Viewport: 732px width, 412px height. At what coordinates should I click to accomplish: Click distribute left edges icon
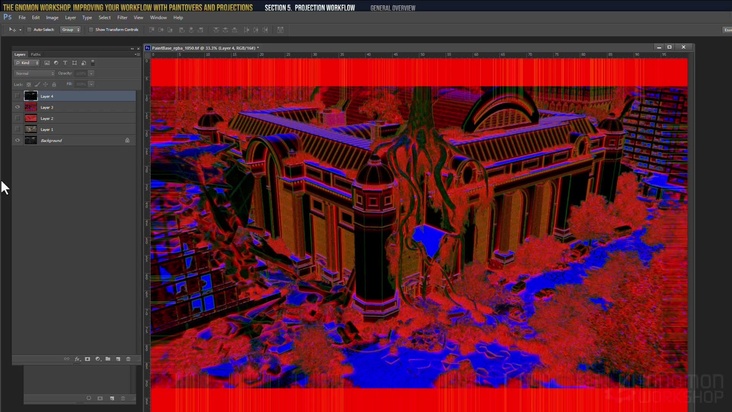[x=247, y=29]
